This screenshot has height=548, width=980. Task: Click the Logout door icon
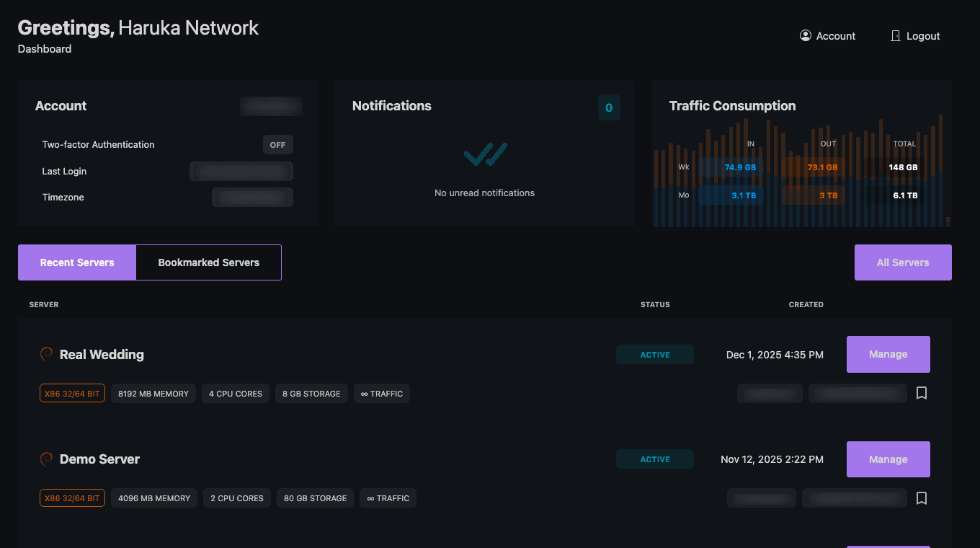click(896, 35)
